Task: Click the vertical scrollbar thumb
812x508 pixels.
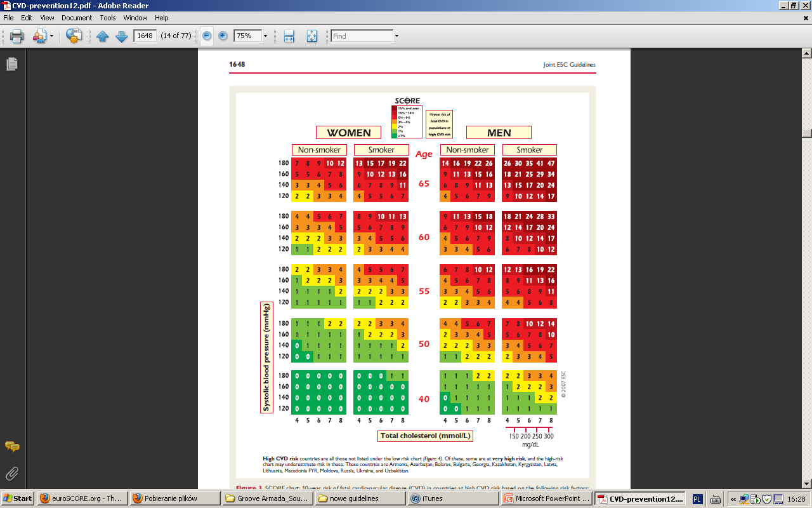Action: 806,133
